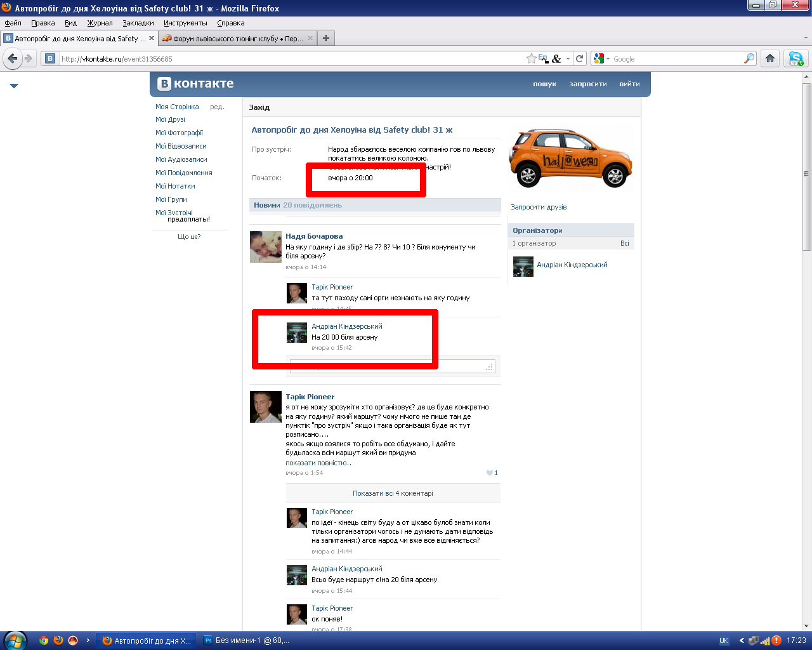Click the third quick launch icon
Viewport: 812px width, 650px height.
pos(73,640)
